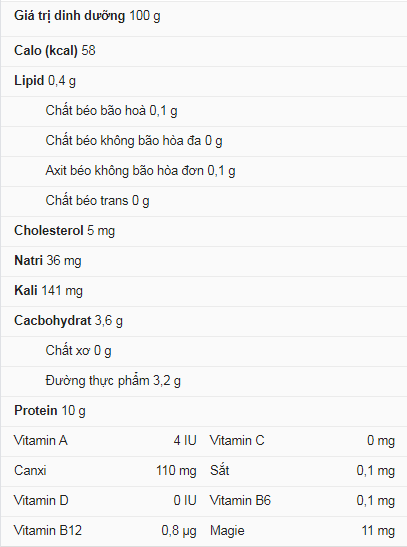Click the Natri 36 mg row
The height and width of the screenshot is (547, 407).
[x=204, y=261]
